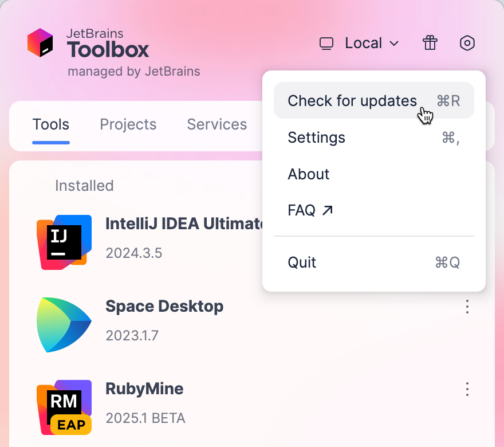Viewport: 504px width, 447px height.
Task: Select the IntelliJ IDEA Ultimate app icon
Action: pyautogui.click(x=64, y=242)
